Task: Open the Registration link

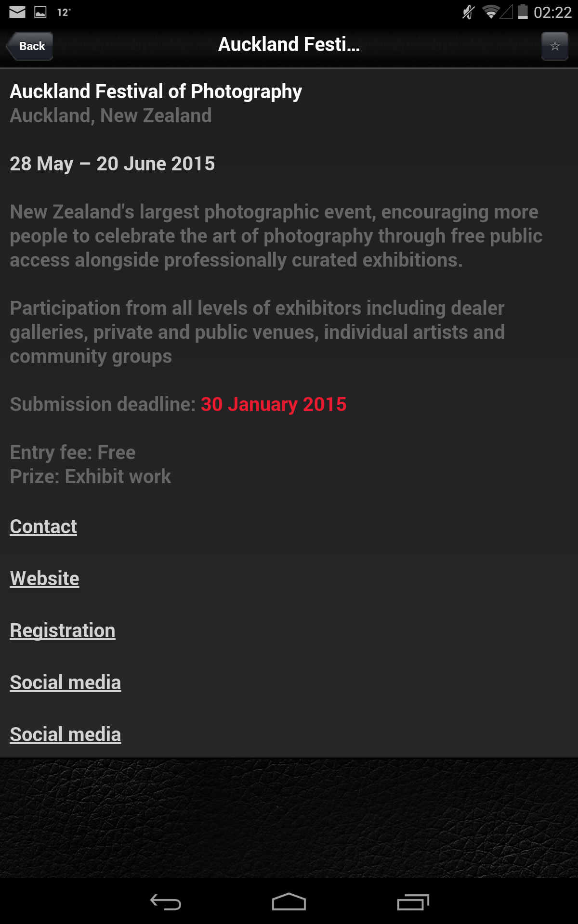Action: click(x=63, y=630)
